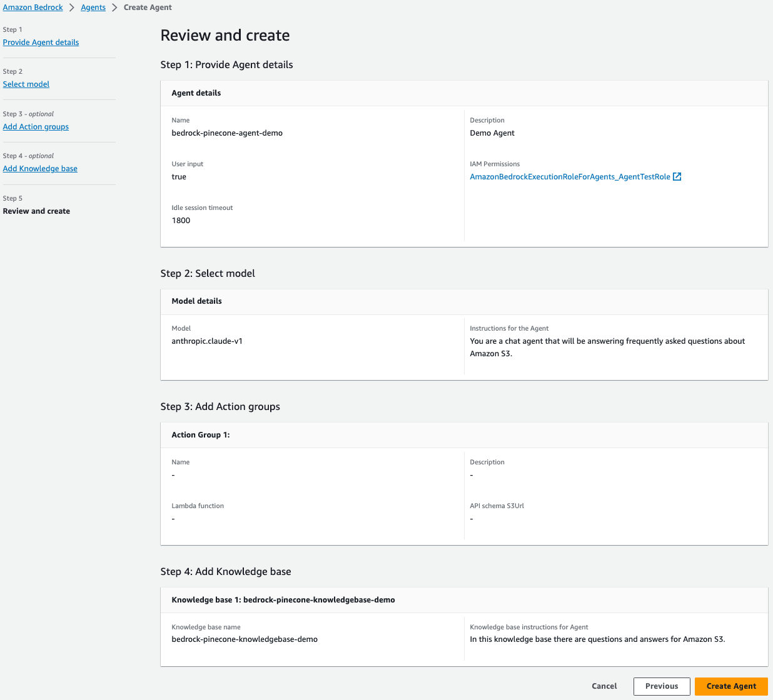The image size is (773, 700).
Task: Click the Create Agent breadcrumb text
Action: (148, 7)
